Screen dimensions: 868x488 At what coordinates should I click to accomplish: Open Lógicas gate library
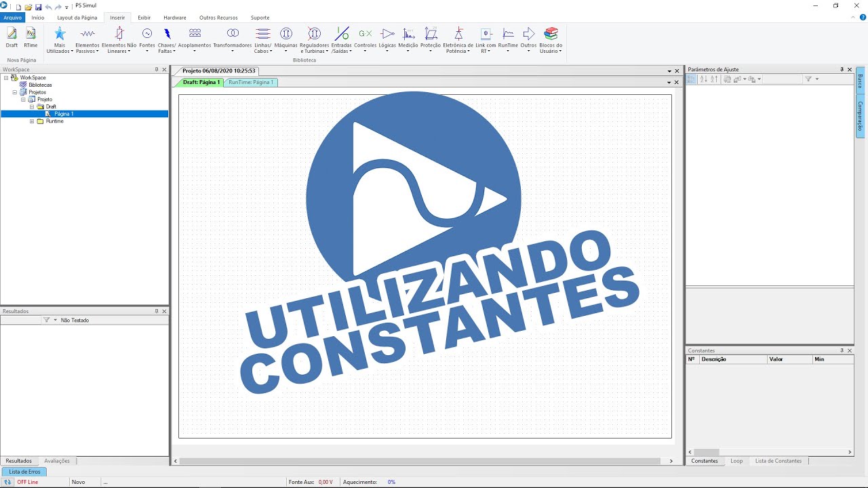click(x=388, y=40)
